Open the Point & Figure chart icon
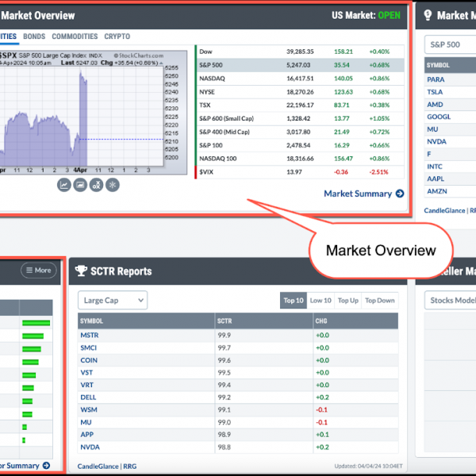476x476 pixels. [x=96, y=185]
